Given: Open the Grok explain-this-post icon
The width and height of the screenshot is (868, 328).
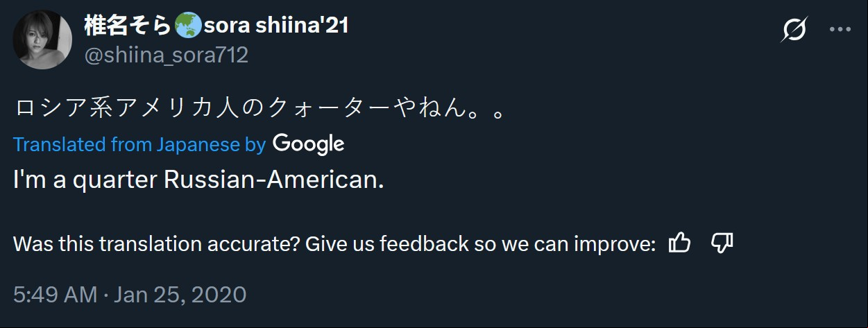Looking at the screenshot, I should tap(794, 30).
